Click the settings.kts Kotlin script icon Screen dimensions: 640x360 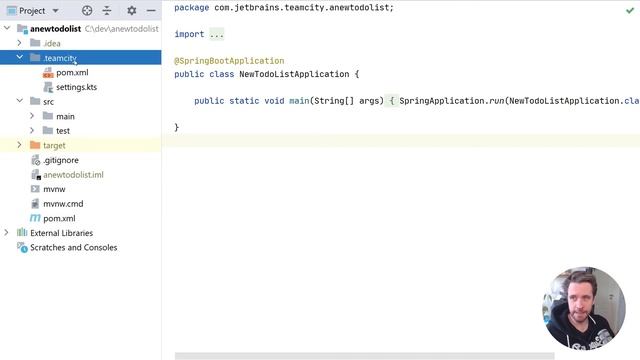(48, 87)
